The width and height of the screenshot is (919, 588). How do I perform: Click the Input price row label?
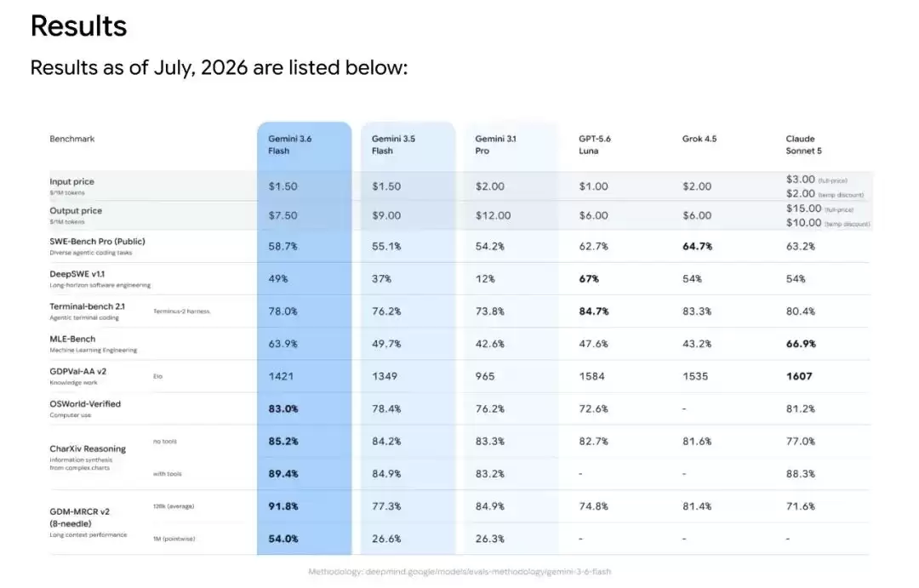tap(71, 182)
